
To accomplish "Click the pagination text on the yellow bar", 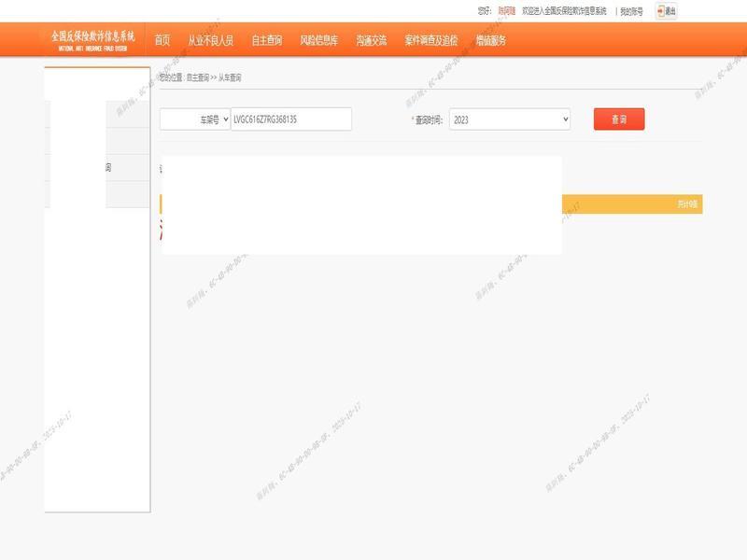I will (687, 204).
